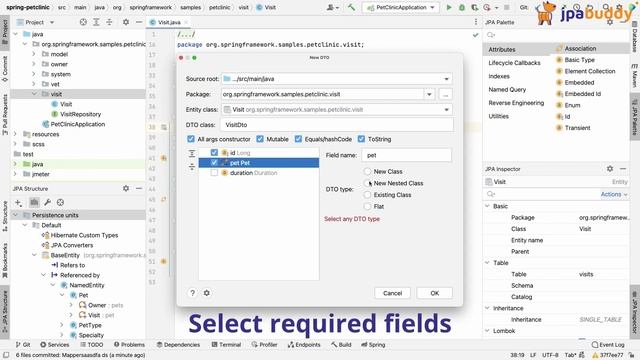Open the Event Log in the status bar
640x360 pixels.
point(608,345)
